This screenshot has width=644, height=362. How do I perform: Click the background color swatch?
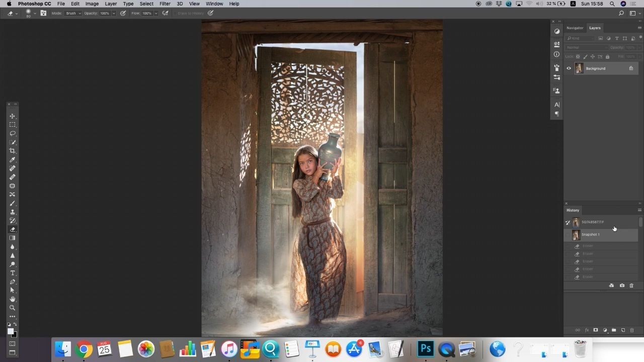15,335
